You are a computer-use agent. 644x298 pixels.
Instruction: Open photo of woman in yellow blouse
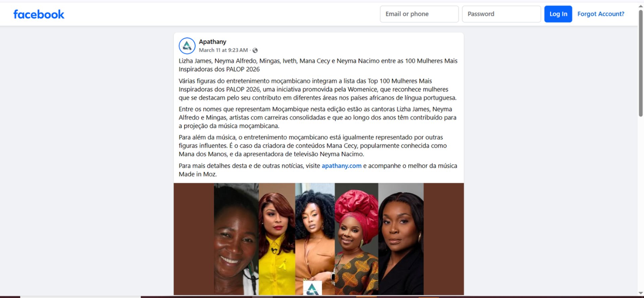coord(277,239)
